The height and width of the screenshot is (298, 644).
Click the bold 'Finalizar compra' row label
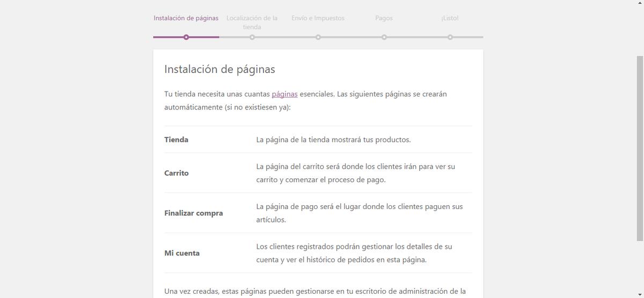pyautogui.click(x=193, y=213)
